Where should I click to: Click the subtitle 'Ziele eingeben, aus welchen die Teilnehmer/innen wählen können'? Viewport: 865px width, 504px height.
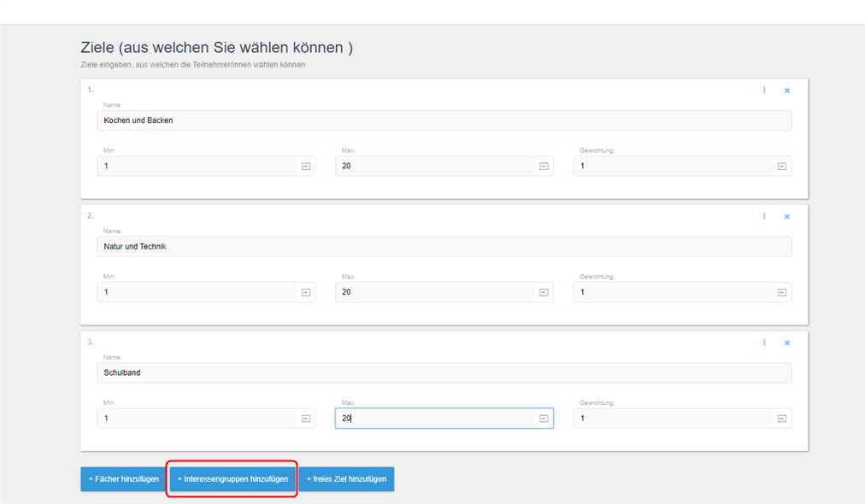193,65
